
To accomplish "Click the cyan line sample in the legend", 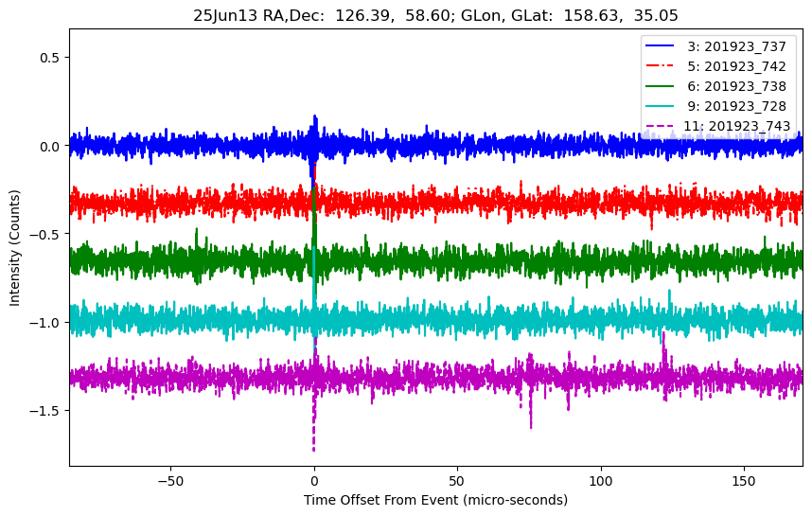I will (x=660, y=106).
